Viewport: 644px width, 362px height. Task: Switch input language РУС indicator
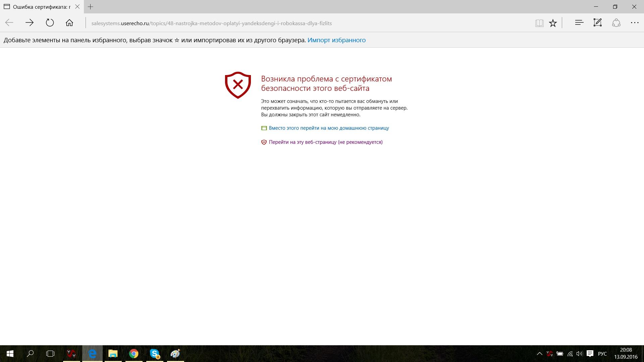(602, 354)
